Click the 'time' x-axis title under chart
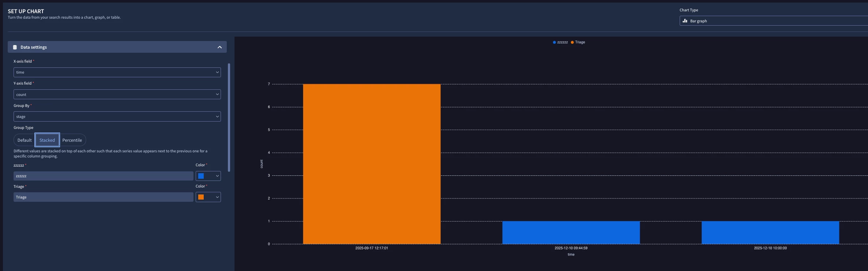868x271 pixels. [571, 255]
